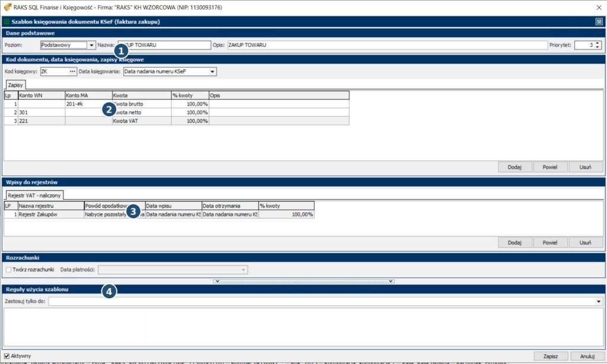Cancel changes with the Anuluj button

tap(586, 356)
